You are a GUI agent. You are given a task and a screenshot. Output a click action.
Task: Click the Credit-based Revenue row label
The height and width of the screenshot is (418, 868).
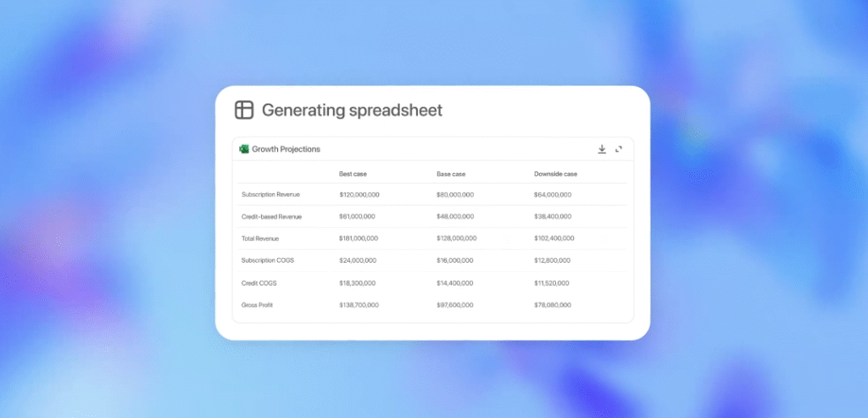click(x=271, y=217)
